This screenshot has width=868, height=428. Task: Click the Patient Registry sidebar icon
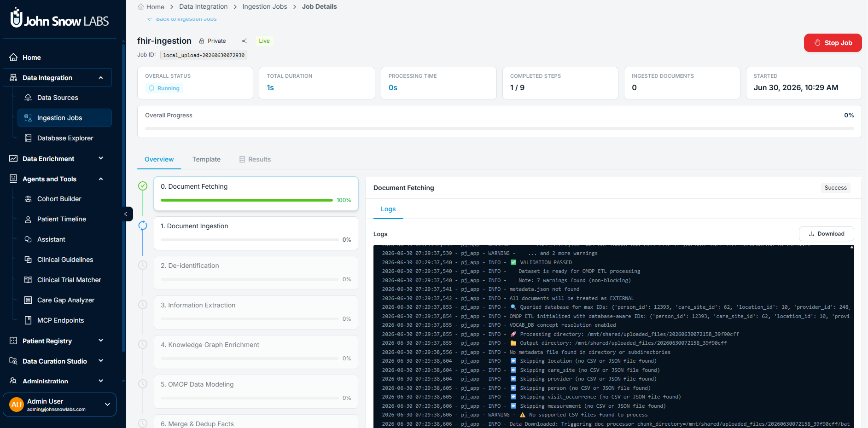point(13,341)
